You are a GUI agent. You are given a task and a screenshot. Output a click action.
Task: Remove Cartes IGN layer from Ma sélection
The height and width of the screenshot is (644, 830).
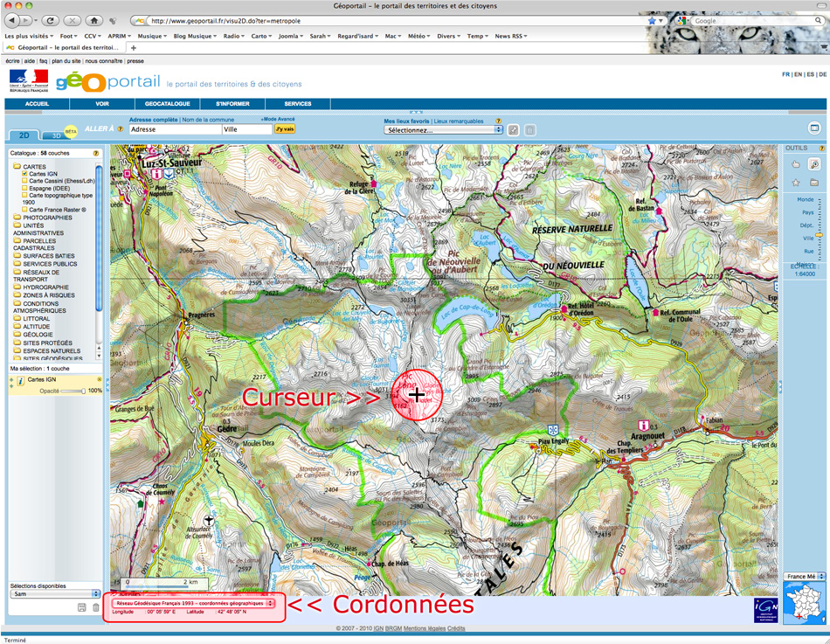pos(99,380)
